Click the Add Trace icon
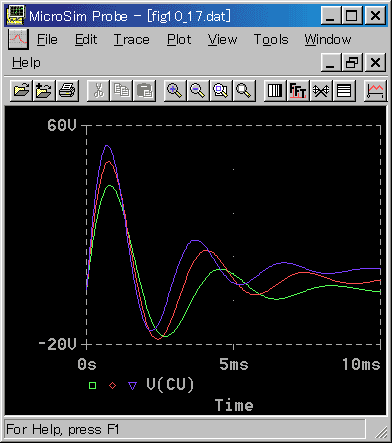Viewport: 392px width, 443px height. coord(375,90)
